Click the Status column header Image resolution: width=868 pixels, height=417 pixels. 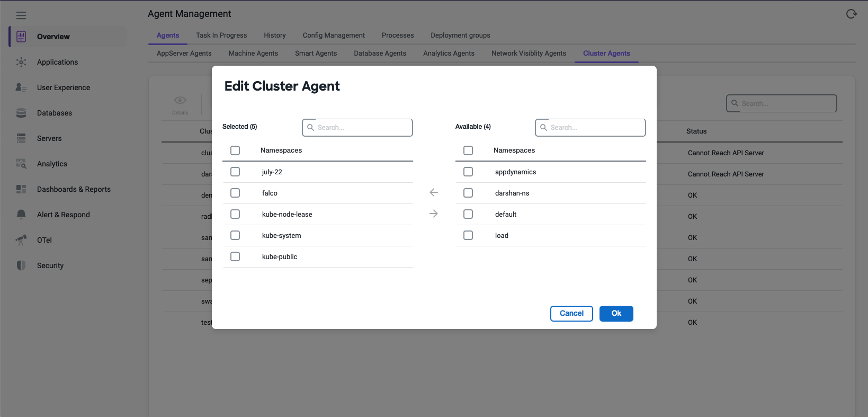coord(696,131)
